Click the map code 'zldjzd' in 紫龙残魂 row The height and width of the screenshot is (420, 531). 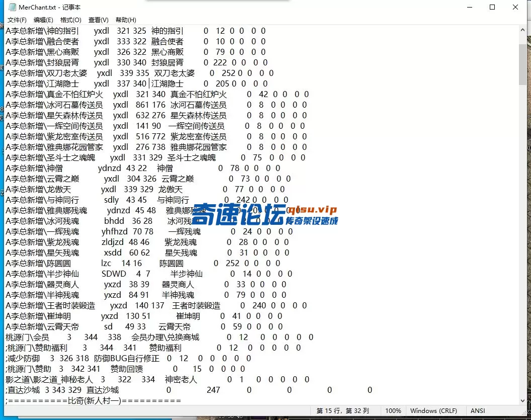(x=113, y=242)
